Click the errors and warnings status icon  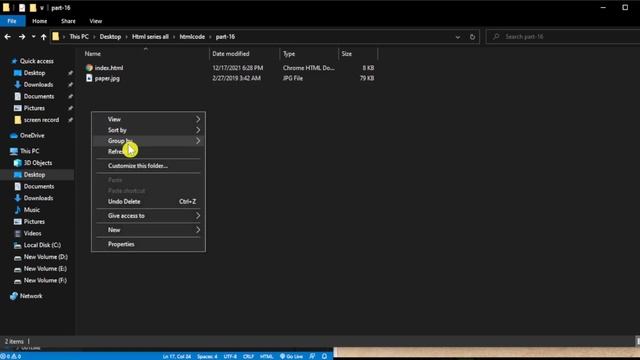tap(11, 356)
